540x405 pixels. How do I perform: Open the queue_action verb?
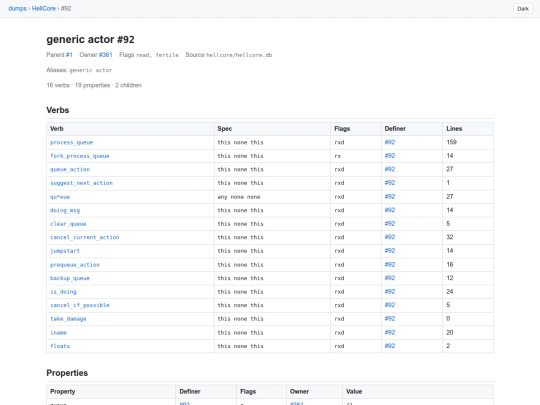(x=70, y=169)
